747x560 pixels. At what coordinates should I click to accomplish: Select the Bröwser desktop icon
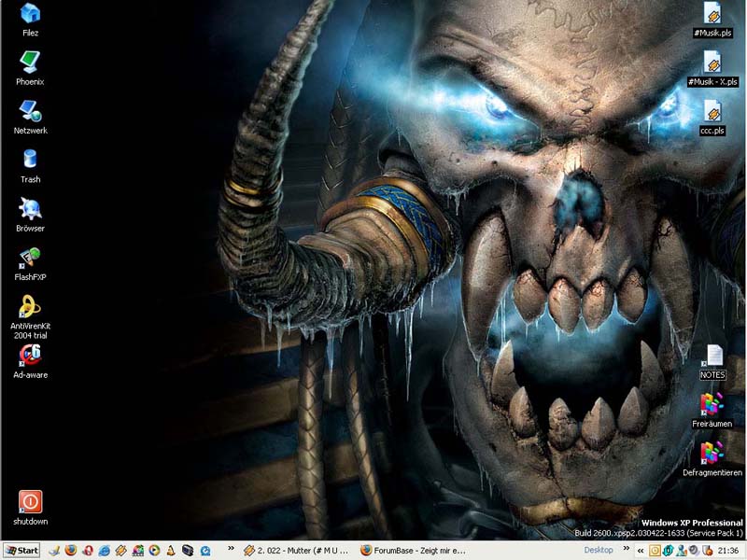(x=30, y=215)
